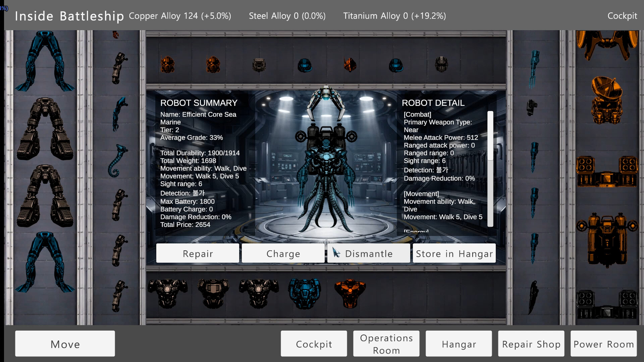Click Steel Alloy 0 resource text
This screenshot has height=362, width=644.
pos(287,16)
